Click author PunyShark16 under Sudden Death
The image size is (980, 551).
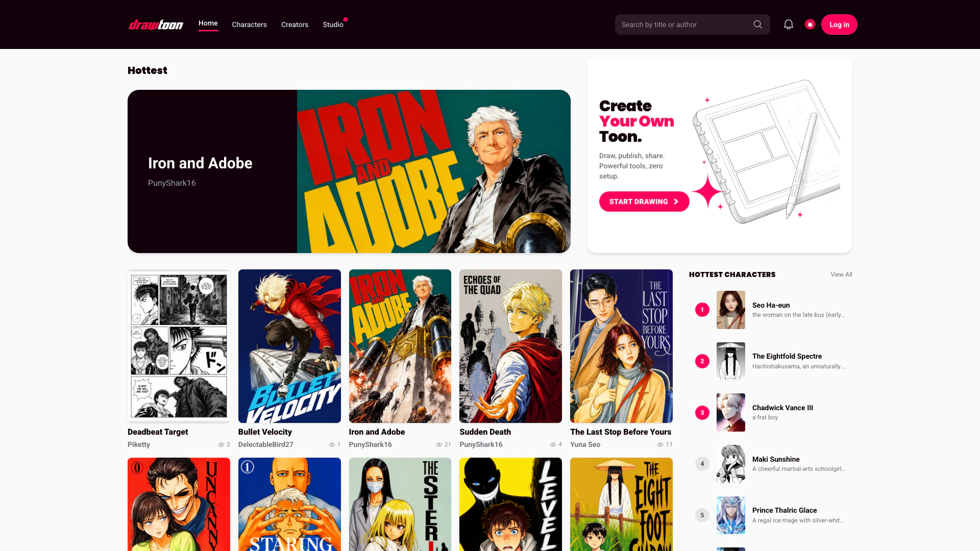[x=481, y=445]
